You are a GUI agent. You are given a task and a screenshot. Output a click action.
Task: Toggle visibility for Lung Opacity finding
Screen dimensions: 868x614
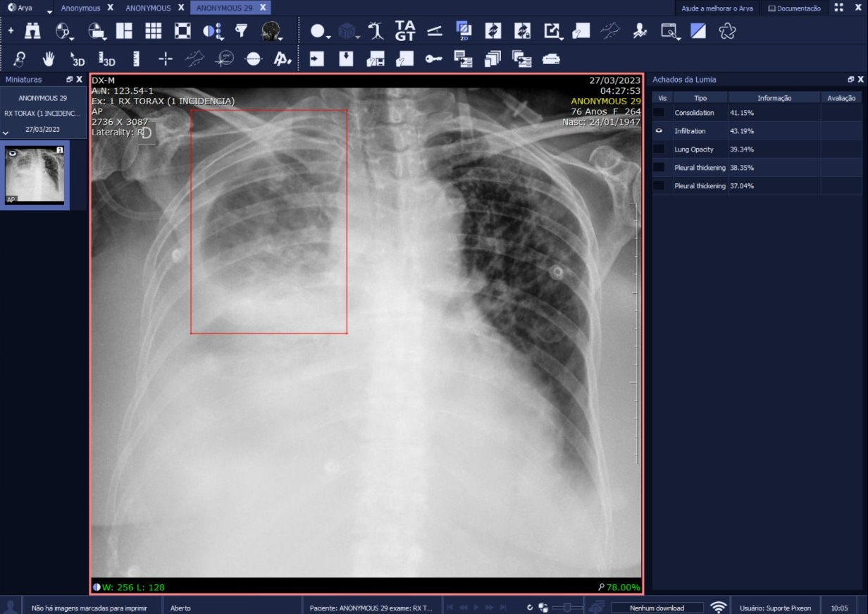tap(659, 149)
